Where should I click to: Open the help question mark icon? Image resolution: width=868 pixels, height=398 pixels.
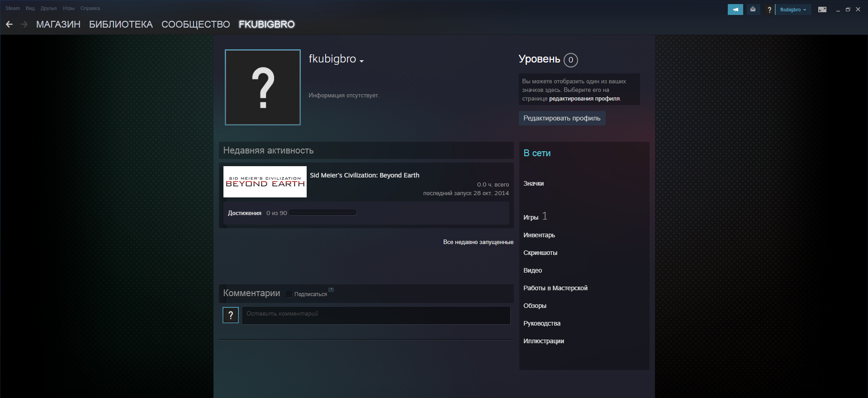click(x=769, y=10)
